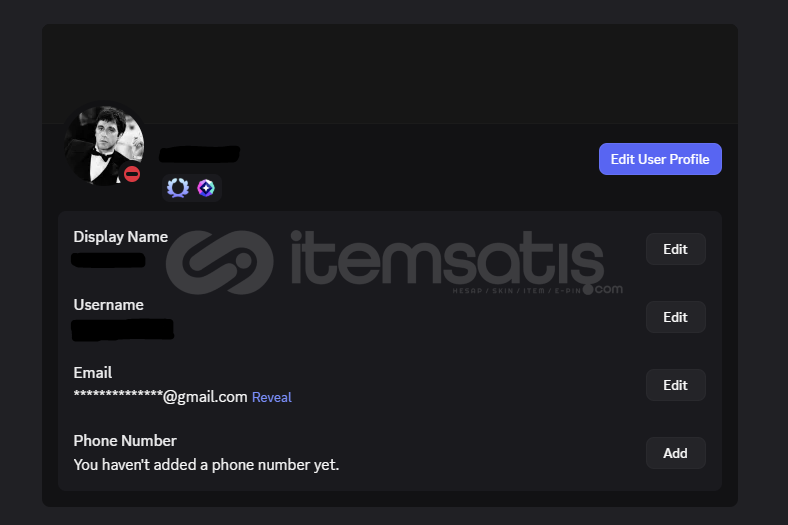Click the Username label
788x525 pixels.
[x=109, y=305]
